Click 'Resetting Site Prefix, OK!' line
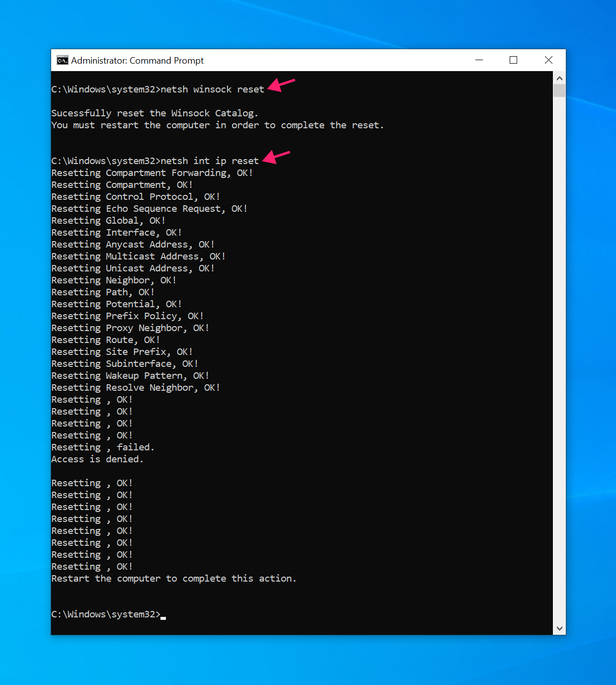The width and height of the screenshot is (616, 685). (122, 352)
